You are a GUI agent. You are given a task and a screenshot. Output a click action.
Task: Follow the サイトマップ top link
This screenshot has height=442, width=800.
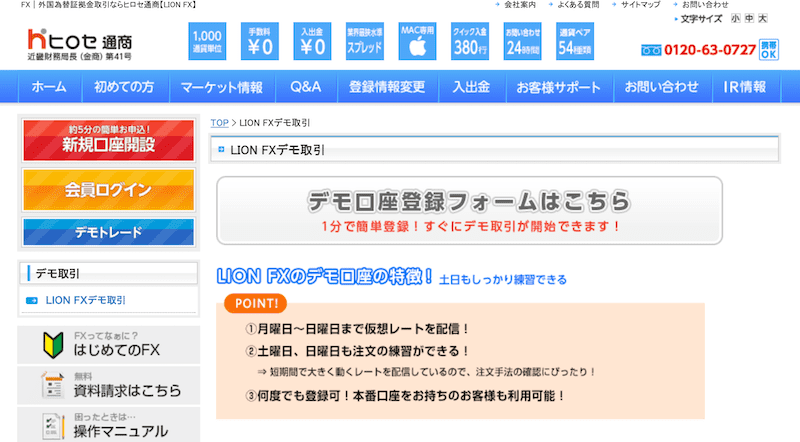pos(640,5)
